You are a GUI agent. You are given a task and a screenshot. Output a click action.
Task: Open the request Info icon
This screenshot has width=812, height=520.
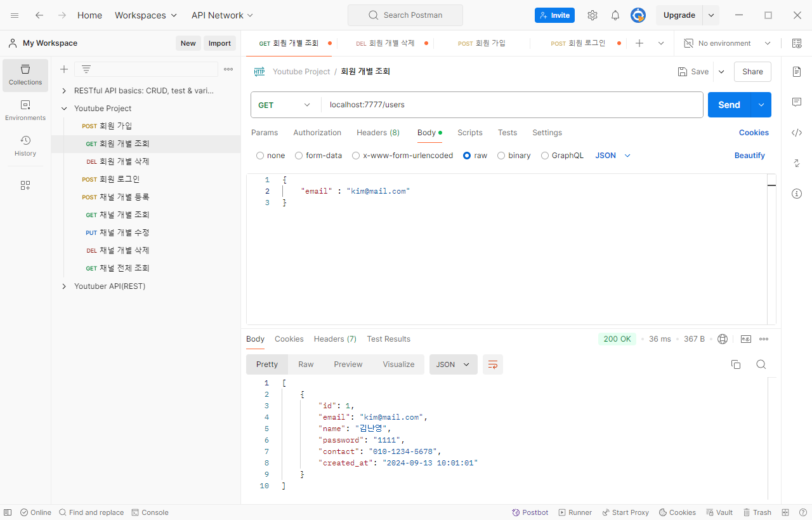tap(797, 194)
